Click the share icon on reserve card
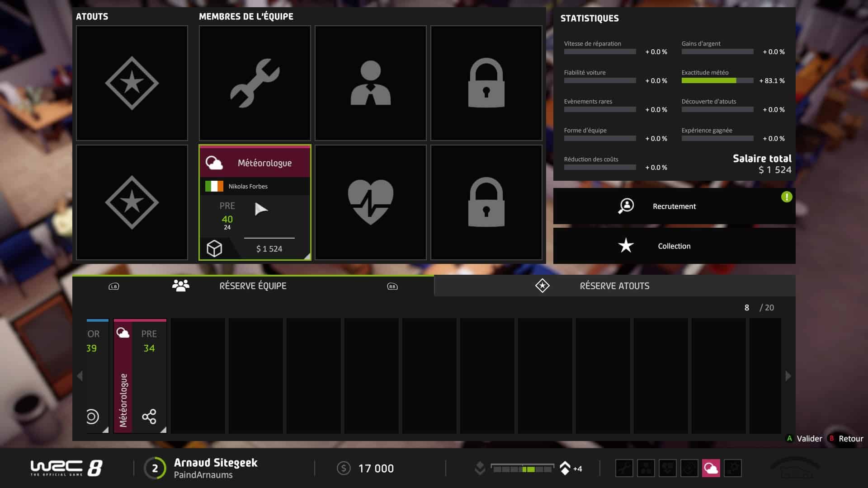 tap(149, 416)
